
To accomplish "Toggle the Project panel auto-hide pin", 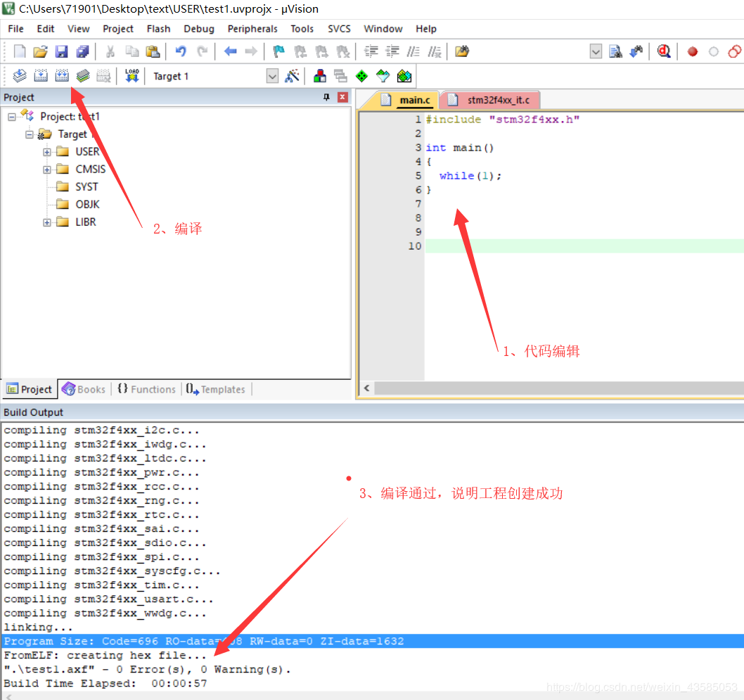I will [x=326, y=97].
